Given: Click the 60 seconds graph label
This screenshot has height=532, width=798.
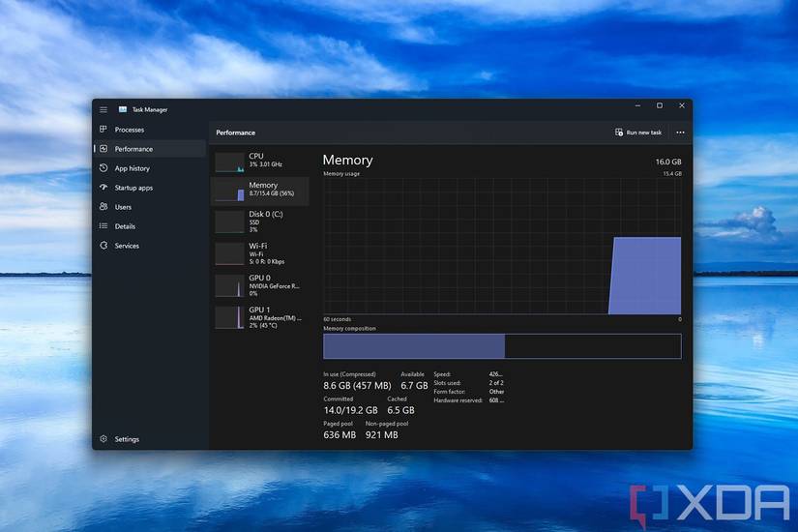Looking at the screenshot, I should (x=337, y=320).
